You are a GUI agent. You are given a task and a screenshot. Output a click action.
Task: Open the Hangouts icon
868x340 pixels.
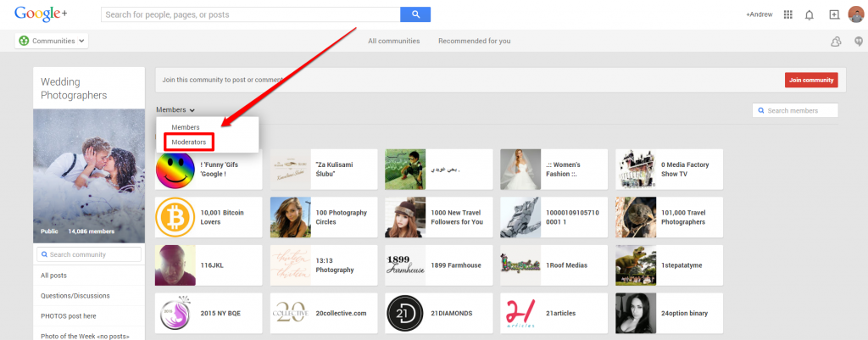tap(859, 41)
